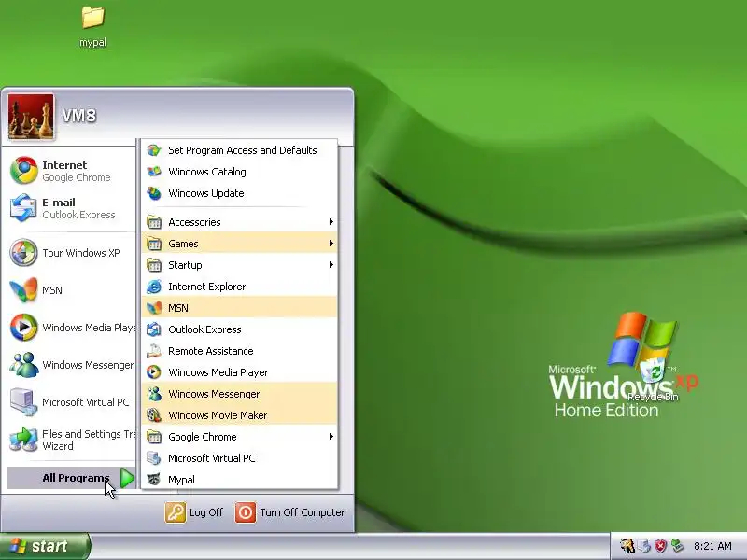Screen dimensions: 747x560
Task: Open Set Program Access and Defaults
Action: [x=240, y=150]
